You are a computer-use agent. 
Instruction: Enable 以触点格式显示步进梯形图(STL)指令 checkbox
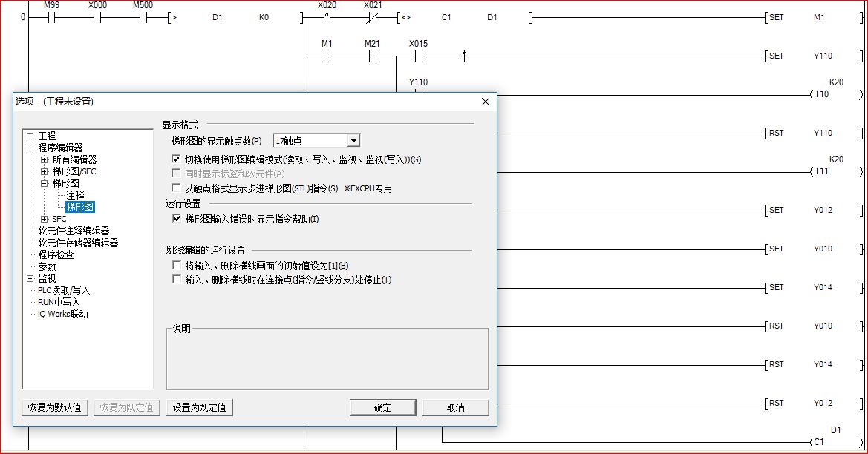[x=176, y=188]
